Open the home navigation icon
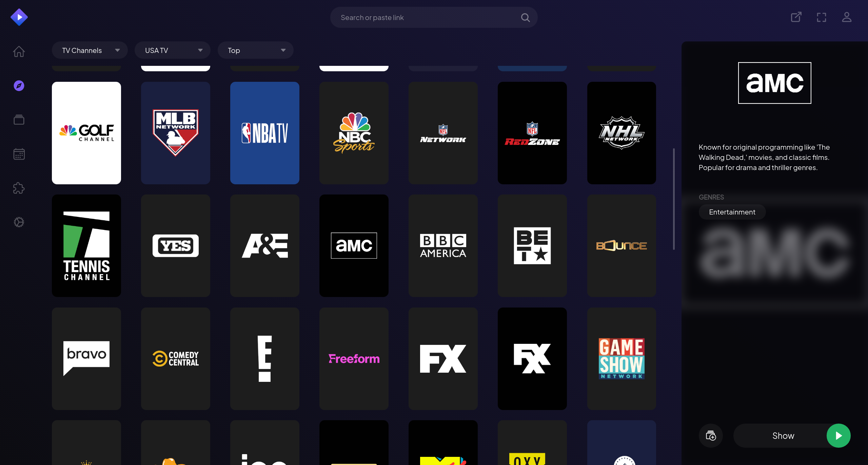The height and width of the screenshot is (465, 868). [x=19, y=52]
